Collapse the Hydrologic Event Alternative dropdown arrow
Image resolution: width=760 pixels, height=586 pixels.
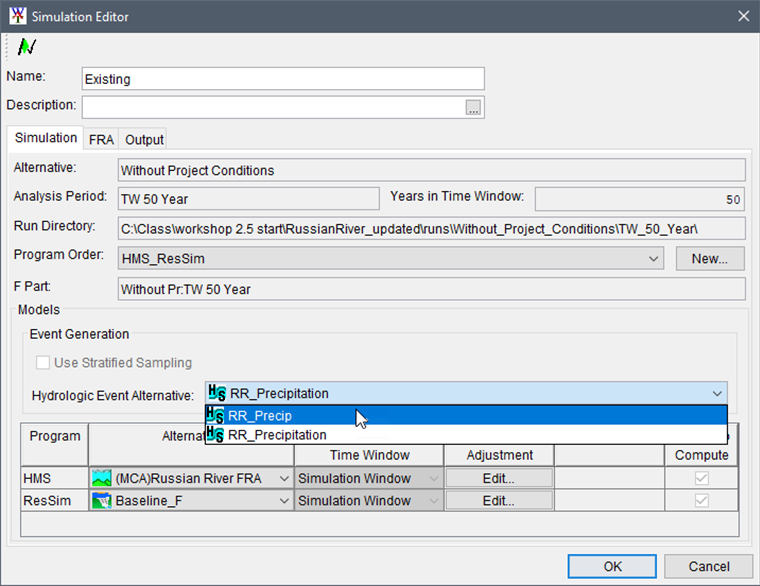click(x=717, y=394)
